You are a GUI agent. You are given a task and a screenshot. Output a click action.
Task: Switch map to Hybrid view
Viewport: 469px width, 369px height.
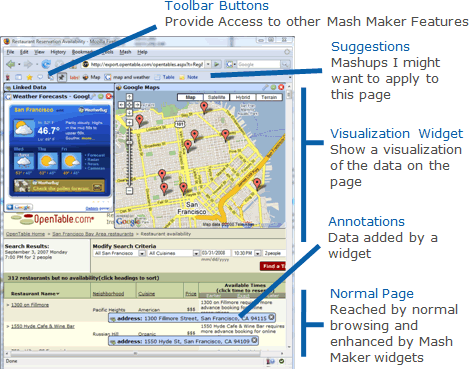coord(243,97)
